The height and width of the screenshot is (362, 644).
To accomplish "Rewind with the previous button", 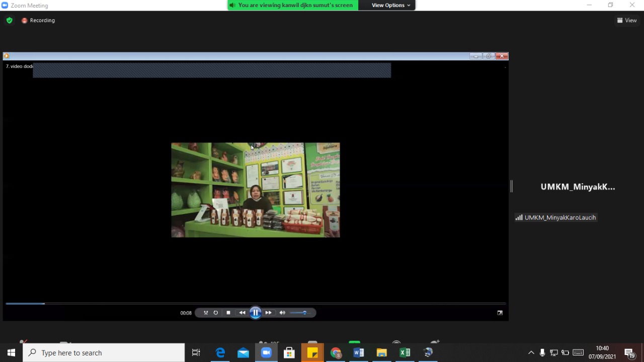I will point(242,313).
